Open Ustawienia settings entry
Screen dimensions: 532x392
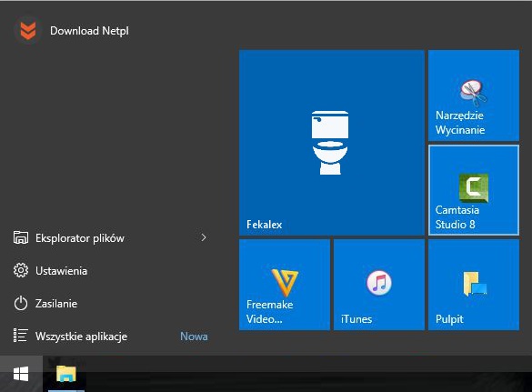(110, 270)
